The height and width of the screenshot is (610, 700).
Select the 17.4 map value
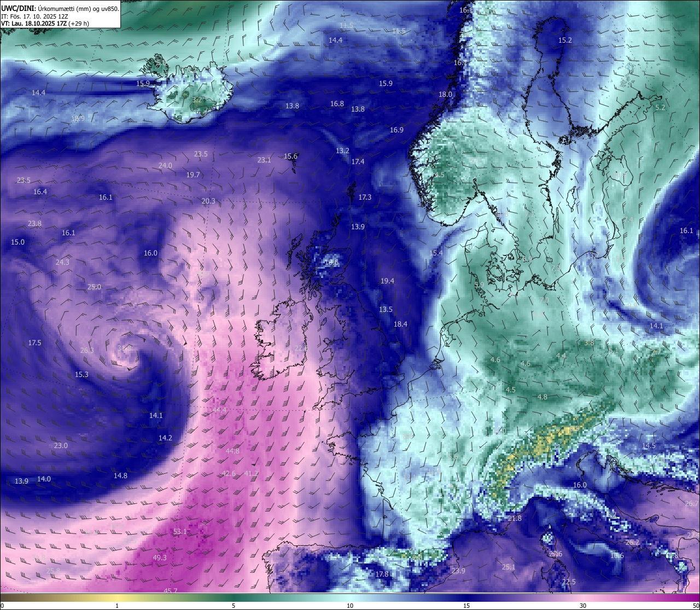pos(358,161)
